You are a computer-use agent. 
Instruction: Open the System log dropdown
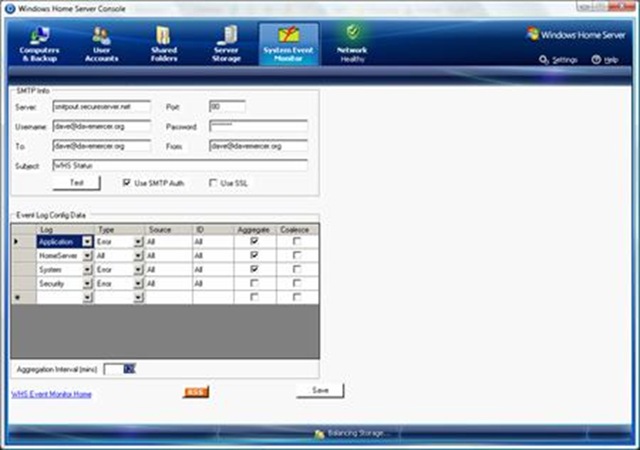coord(87,270)
